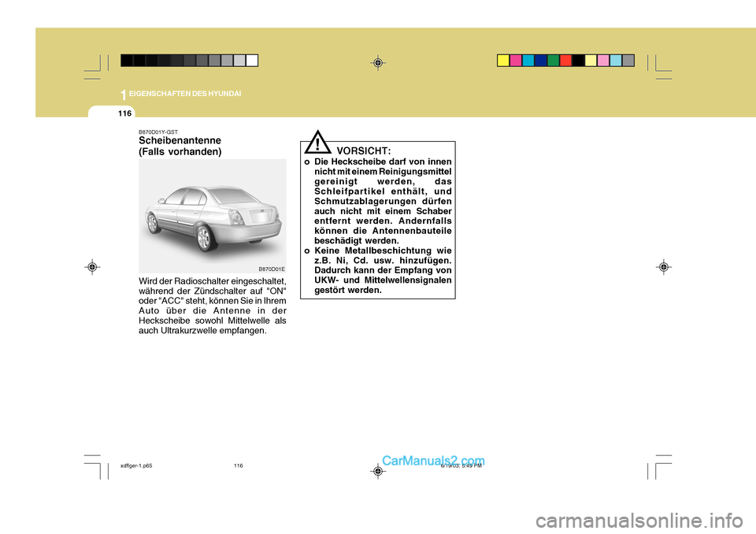Click the paragraph starting "Wird der Radioschalter eingeschaltet"
The width and height of the screenshot is (756, 534).
(x=213, y=306)
